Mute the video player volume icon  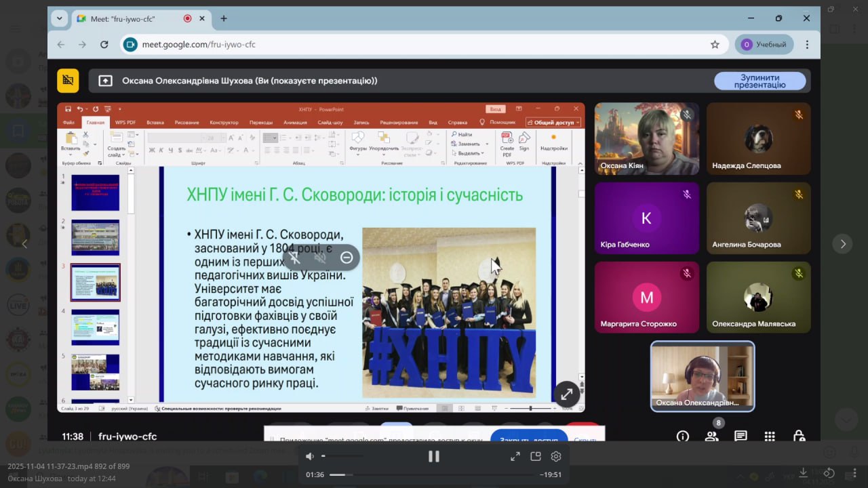(x=310, y=456)
